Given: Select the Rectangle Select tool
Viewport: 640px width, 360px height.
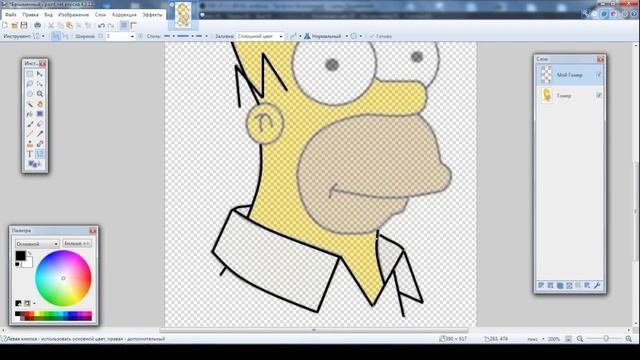Looking at the screenshot, I should click(x=30, y=74).
